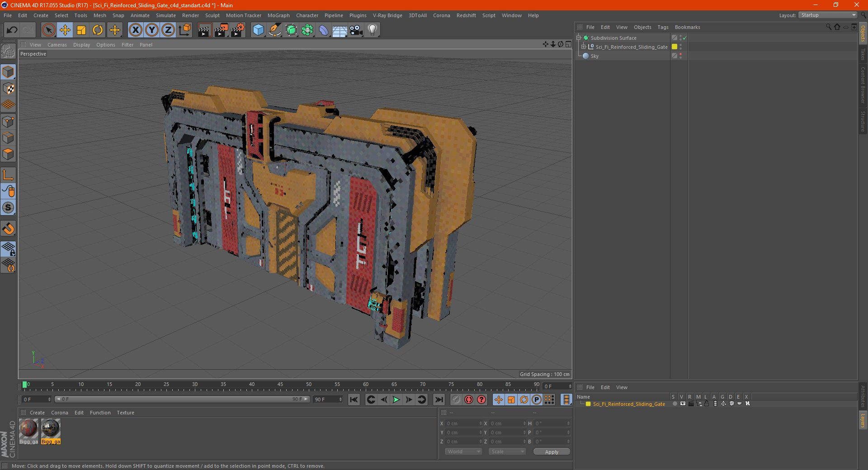Viewport: 868px width, 470px height.
Task: Activate the Move tool in the toolbar
Action: pyautogui.click(x=65, y=30)
